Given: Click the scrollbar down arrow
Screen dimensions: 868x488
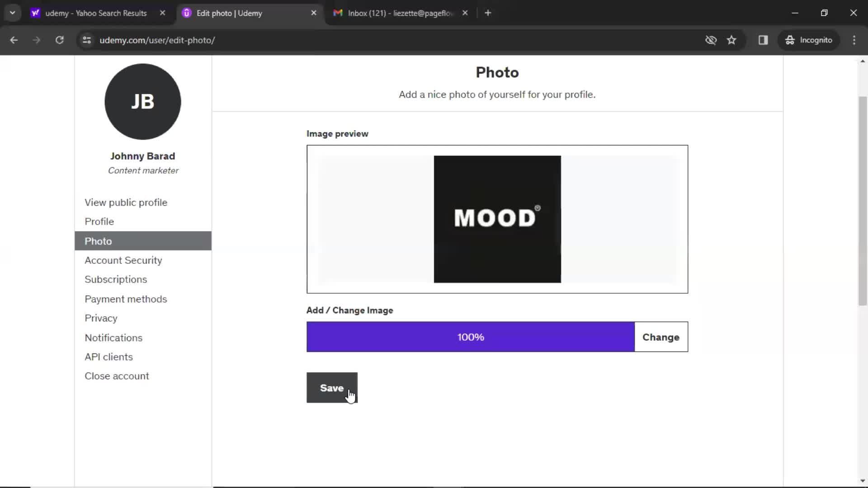Looking at the screenshot, I should click(863, 481).
